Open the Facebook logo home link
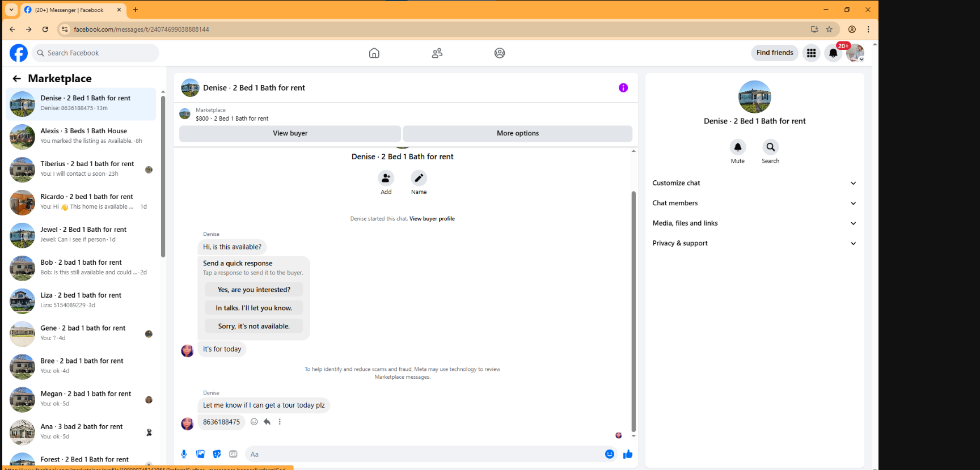The image size is (980, 470). click(x=19, y=53)
